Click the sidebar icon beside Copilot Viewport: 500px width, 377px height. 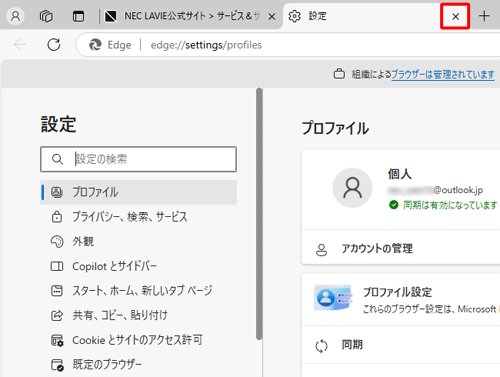pos(57,266)
